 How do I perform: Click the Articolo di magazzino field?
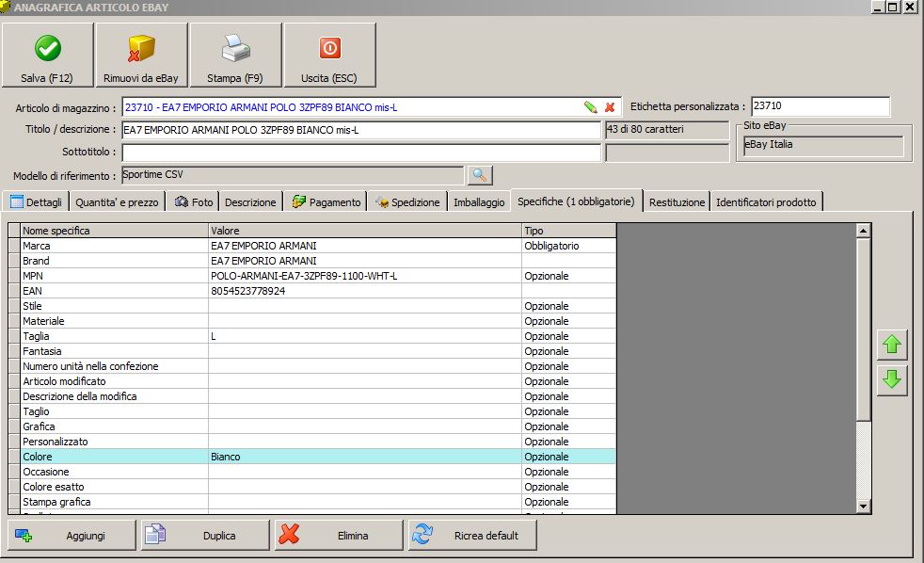click(372, 107)
